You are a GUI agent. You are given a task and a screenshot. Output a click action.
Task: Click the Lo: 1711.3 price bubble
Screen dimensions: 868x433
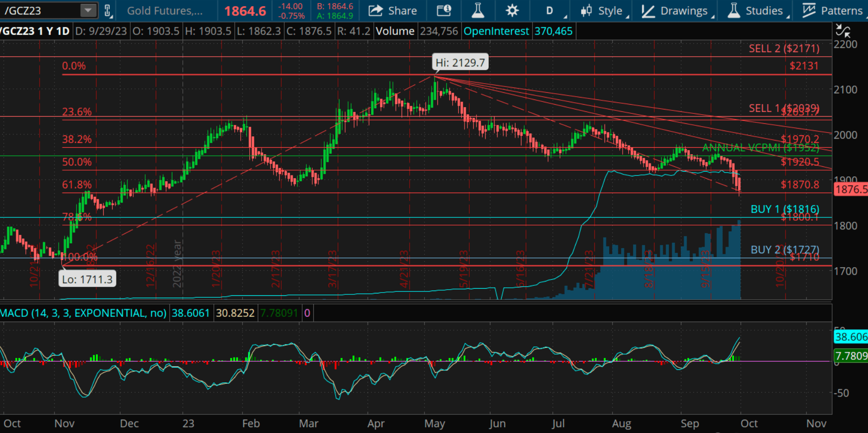[x=87, y=279]
